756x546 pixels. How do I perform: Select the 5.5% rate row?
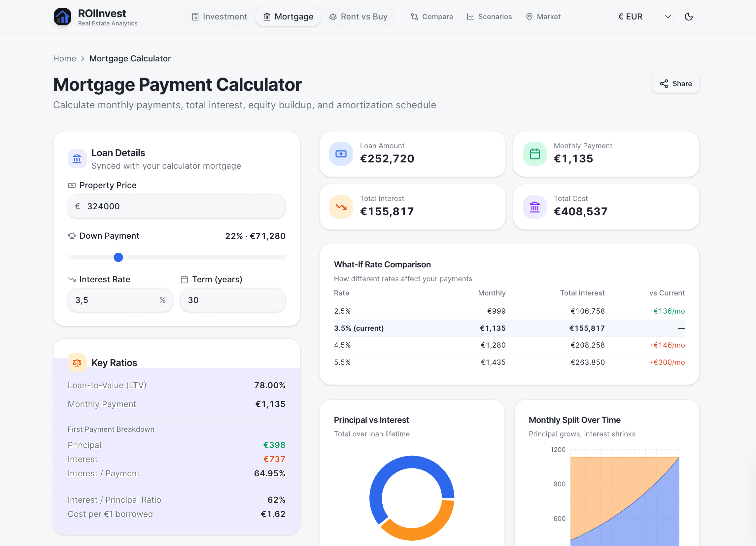click(x=509, y=362)
